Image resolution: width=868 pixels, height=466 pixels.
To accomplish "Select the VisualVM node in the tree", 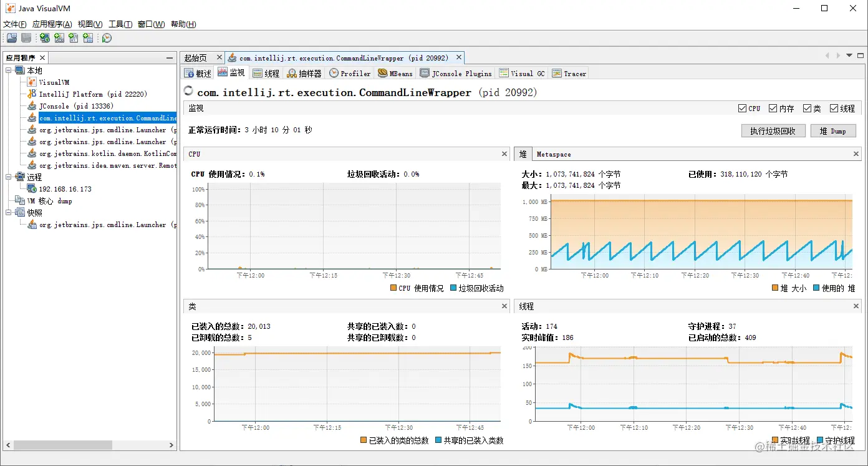I will [x=54, y=82].
